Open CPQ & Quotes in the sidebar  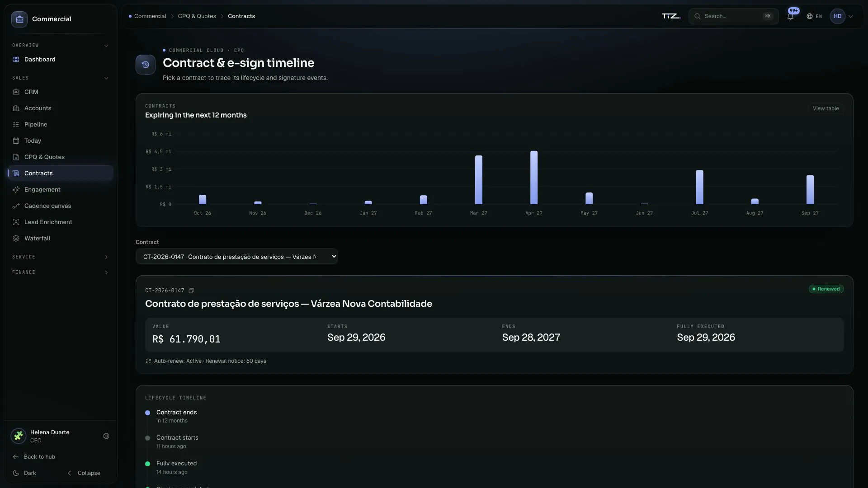coord(60,157)
